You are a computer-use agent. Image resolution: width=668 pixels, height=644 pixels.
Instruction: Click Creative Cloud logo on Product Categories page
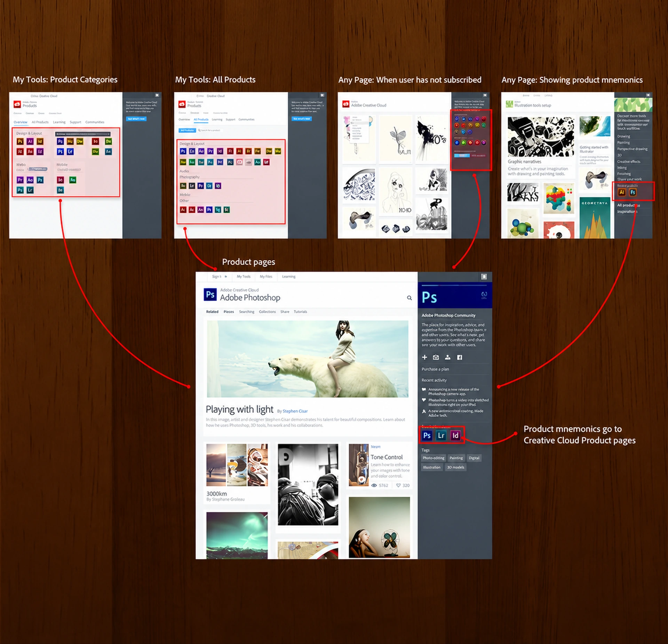pyautogui.click(x=17, y=104)
